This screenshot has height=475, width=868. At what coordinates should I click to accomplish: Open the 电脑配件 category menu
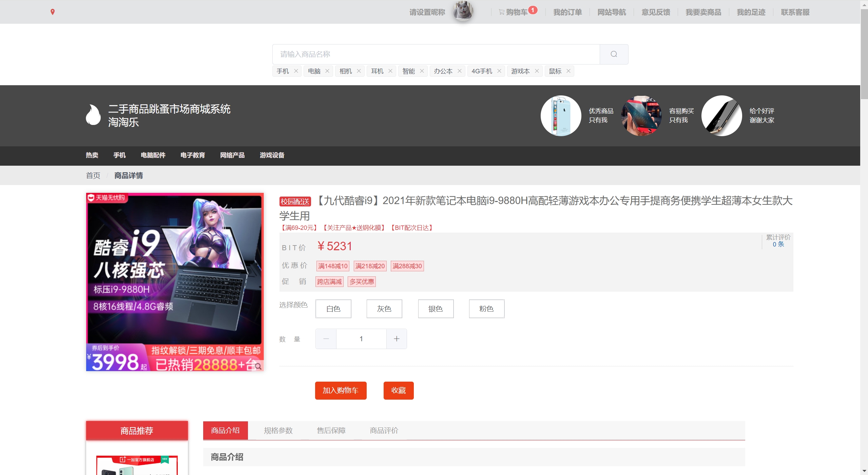[153, 155]
